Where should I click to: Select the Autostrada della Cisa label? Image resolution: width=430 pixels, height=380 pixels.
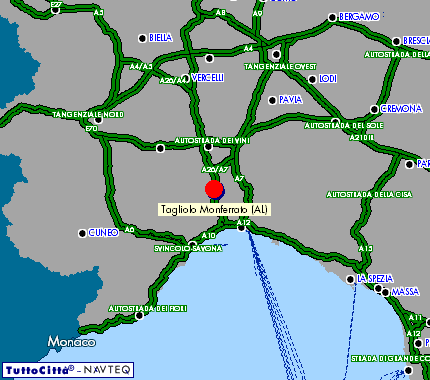pos(369,194)
